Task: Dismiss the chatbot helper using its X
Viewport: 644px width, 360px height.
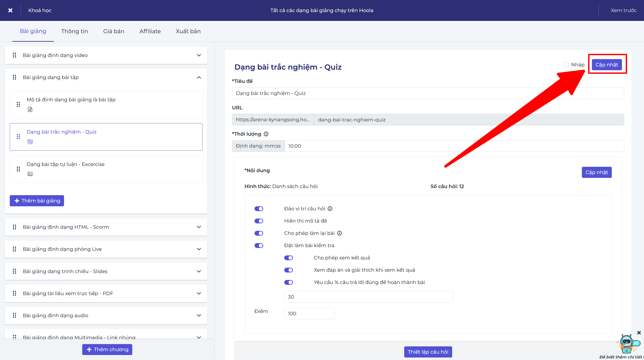Action: click(x=639, y=333)
